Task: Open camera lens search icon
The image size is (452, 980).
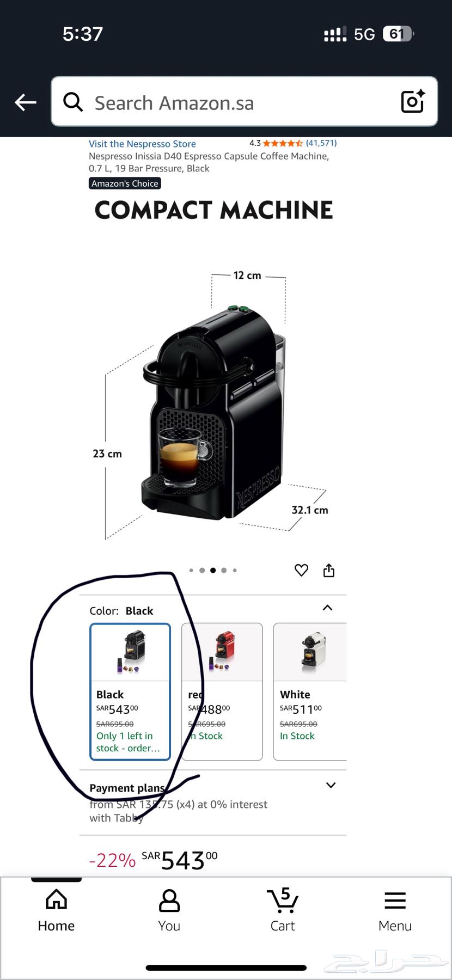Action: pos(413,101)
